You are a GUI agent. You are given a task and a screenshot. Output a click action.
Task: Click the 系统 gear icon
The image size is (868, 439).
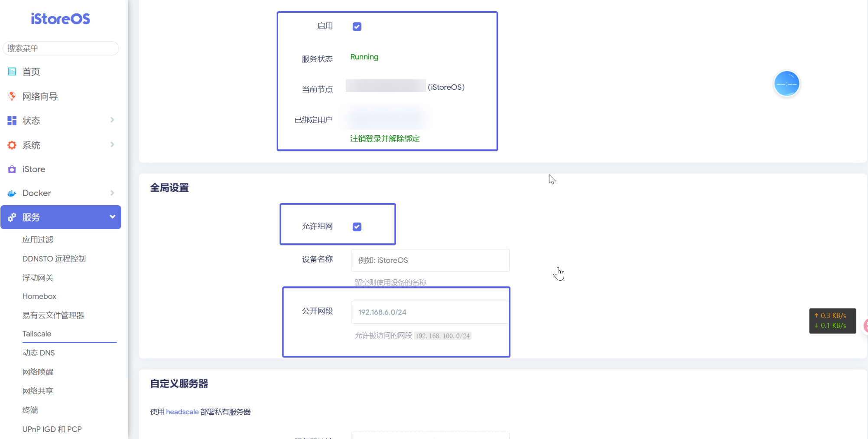[12, 145]
